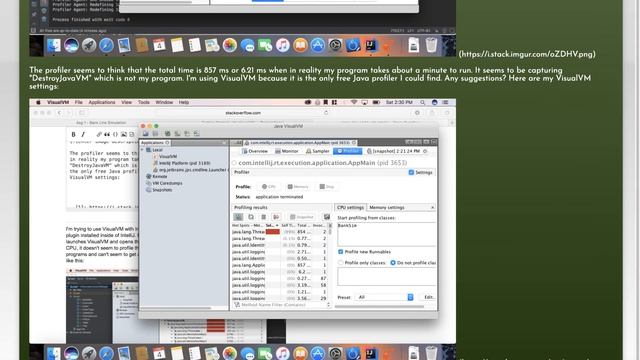Click the Spotlight search icon in menu bar
This screenshot has height=360, width=640.
coord(422,102)
